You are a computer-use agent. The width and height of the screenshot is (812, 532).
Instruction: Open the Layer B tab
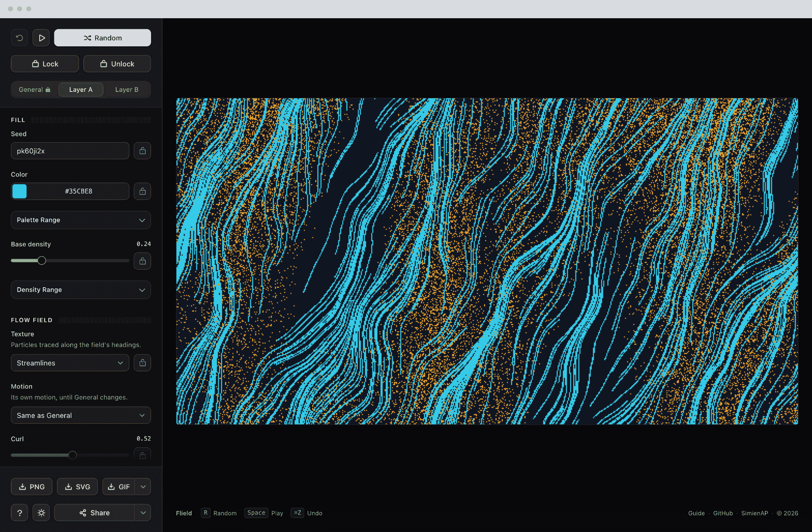coord(127,90)
